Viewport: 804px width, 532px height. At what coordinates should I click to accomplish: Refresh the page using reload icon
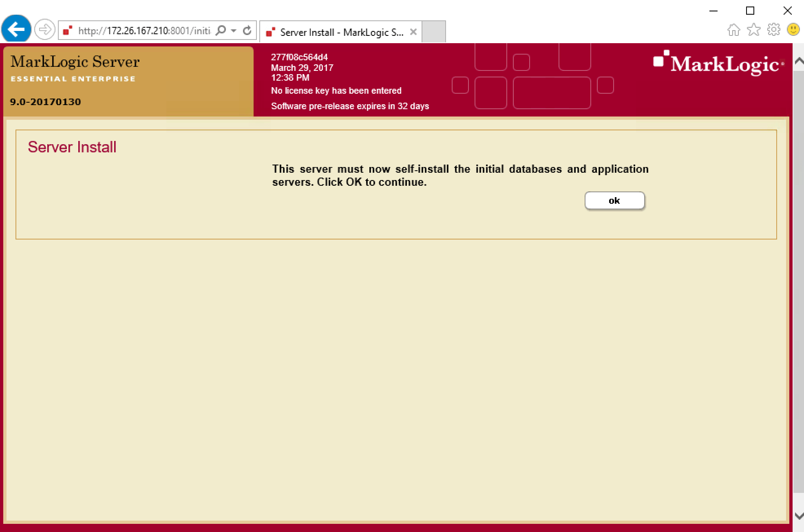[247, 31]
